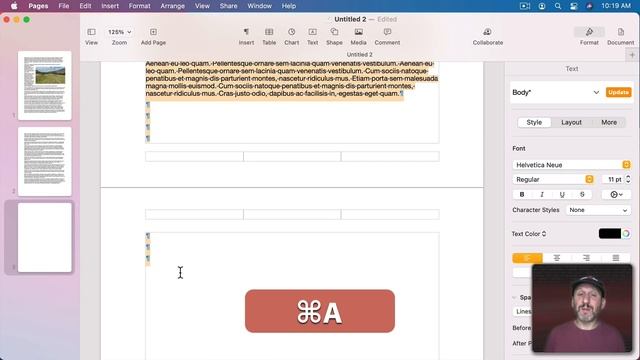The height and width of the screenshot is (360, 640).
Task: Click the black Text Color swatch
Action: pos(609,234)
